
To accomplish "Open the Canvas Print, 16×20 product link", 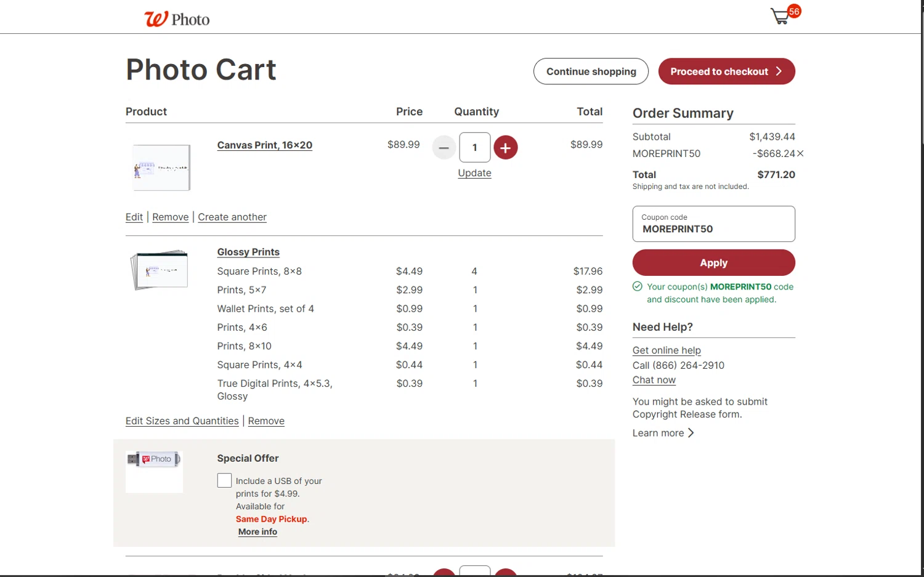I will tap(264, 145).
